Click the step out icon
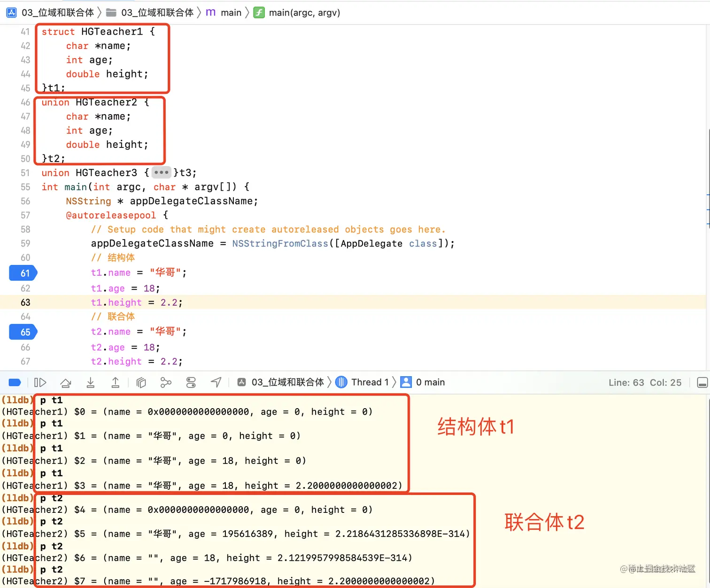This screenshot has height=588, width=710. pos(115,382)
